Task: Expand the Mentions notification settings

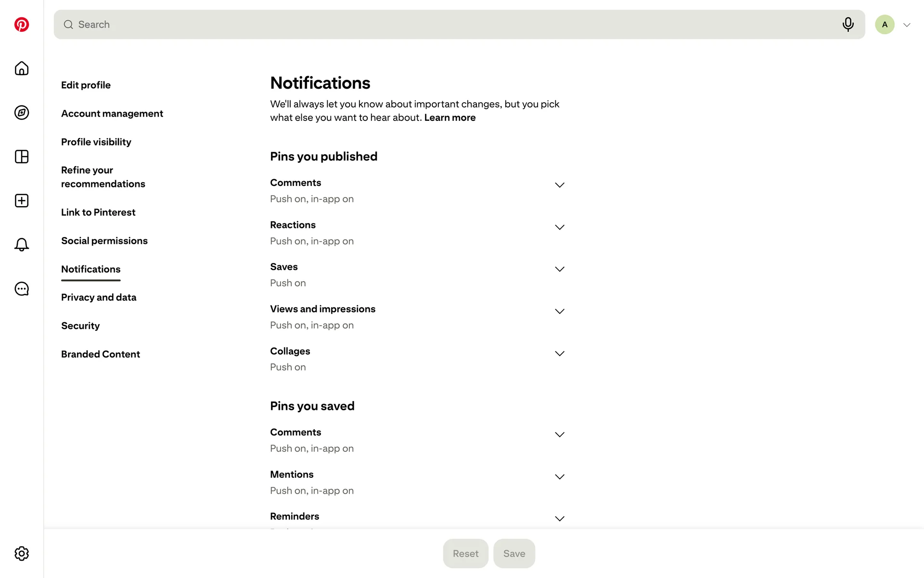Action: [x=559, y=477]
